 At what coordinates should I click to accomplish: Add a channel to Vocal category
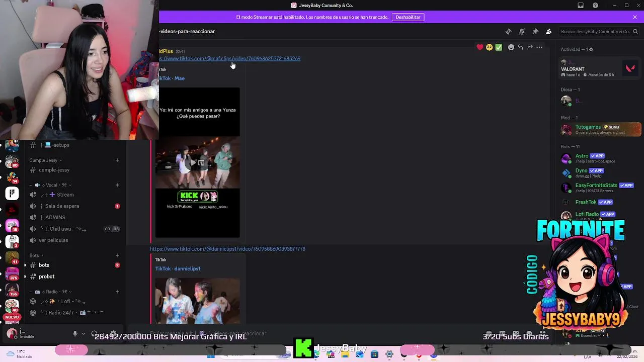coord(117,185)
